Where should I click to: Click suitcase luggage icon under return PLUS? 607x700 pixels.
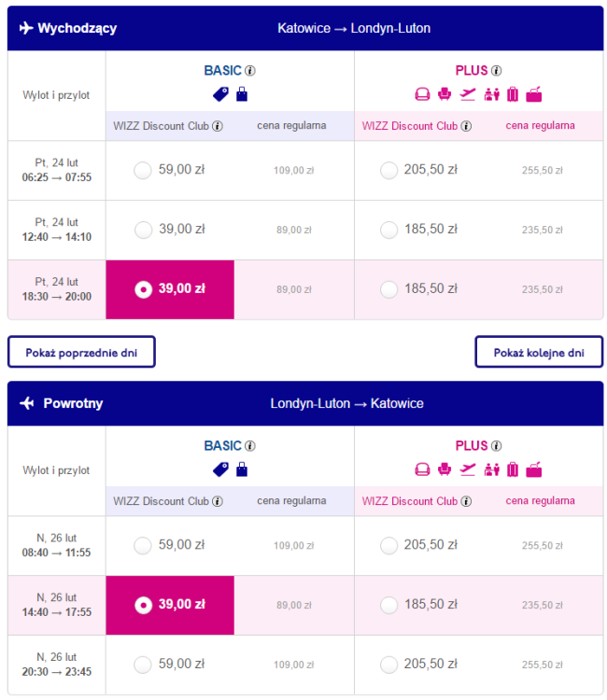(x=513, y=469)
